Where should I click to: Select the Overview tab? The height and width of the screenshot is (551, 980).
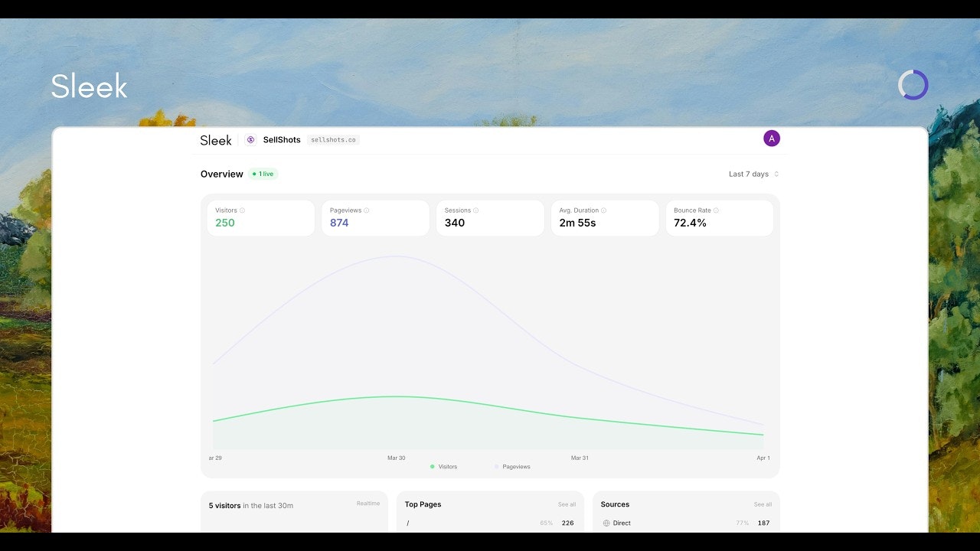click(x=221, y=174)
